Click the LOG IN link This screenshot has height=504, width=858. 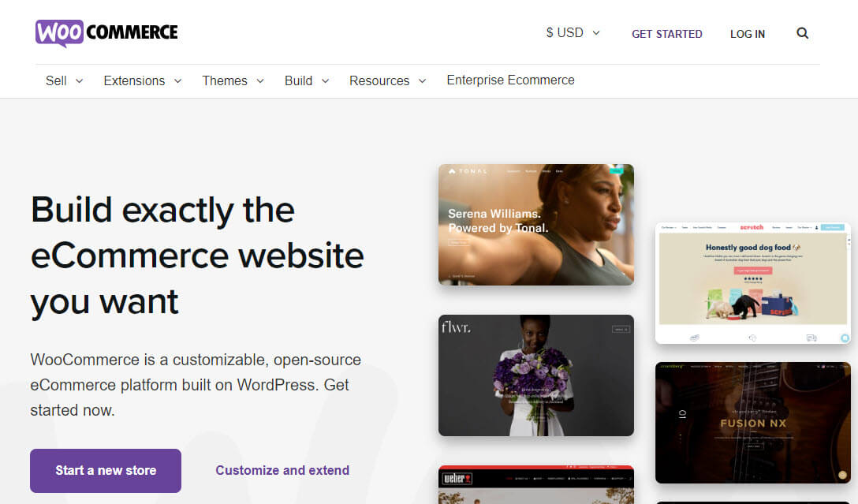point(747,34)
